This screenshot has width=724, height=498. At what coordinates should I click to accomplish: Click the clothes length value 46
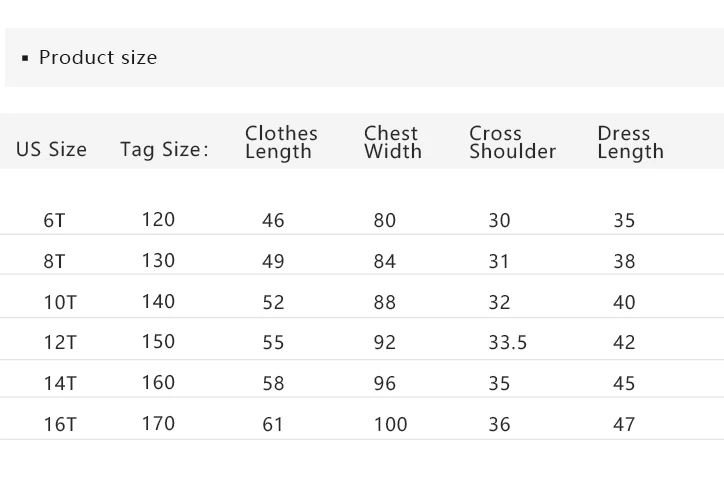click(x=273, y=220)
